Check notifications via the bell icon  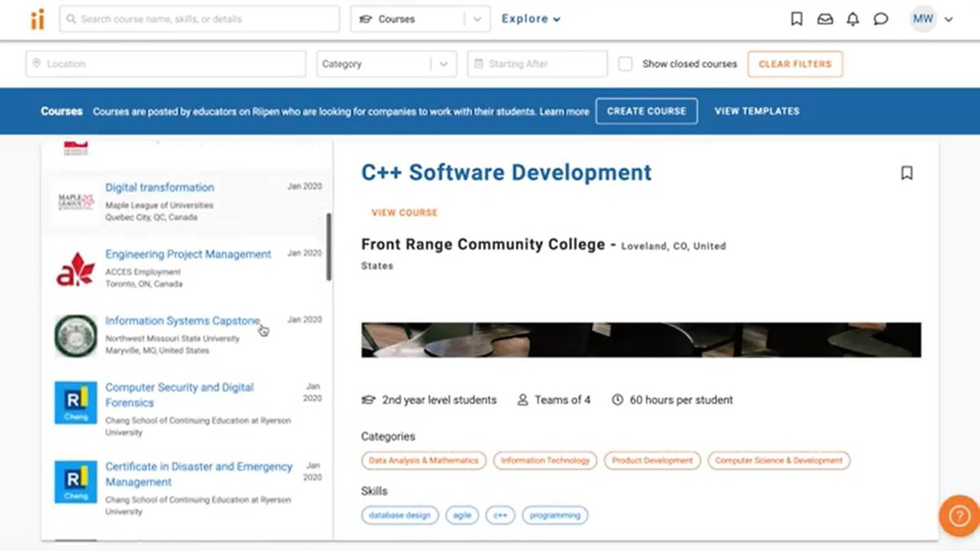tap(852, 19)
